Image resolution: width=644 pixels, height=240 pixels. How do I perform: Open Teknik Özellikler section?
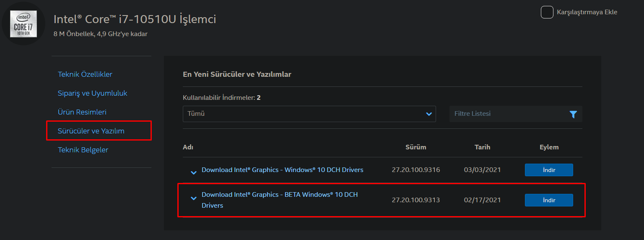click(85, 74)
